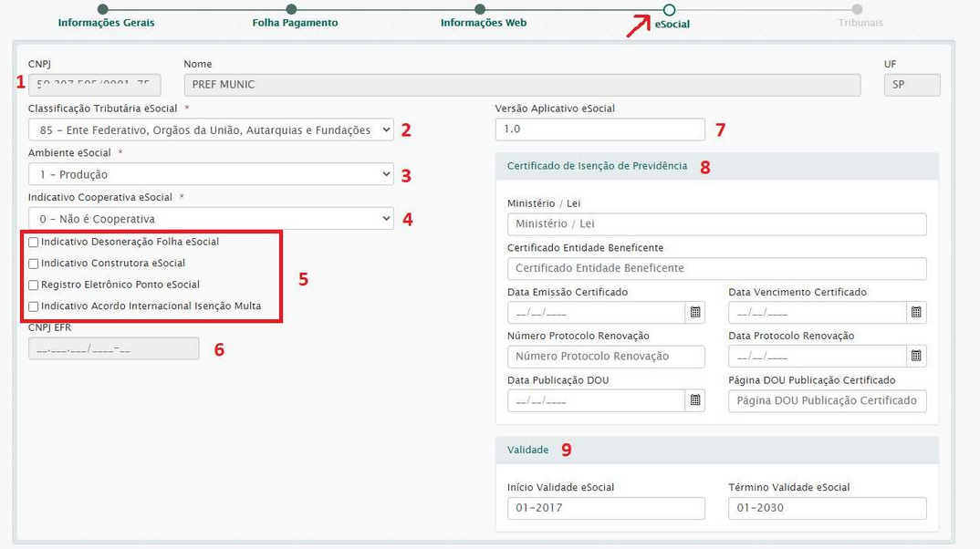Screen dimensions: 980x549
Task: Click the Informações Gerais step circle
Action: coord(102,9)
